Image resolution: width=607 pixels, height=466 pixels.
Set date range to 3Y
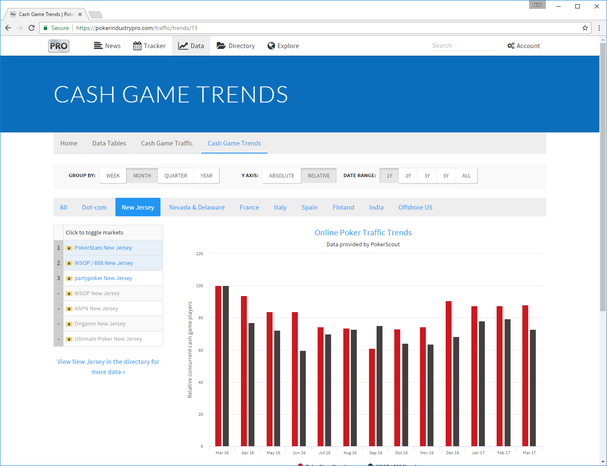(x=427, y=176)
